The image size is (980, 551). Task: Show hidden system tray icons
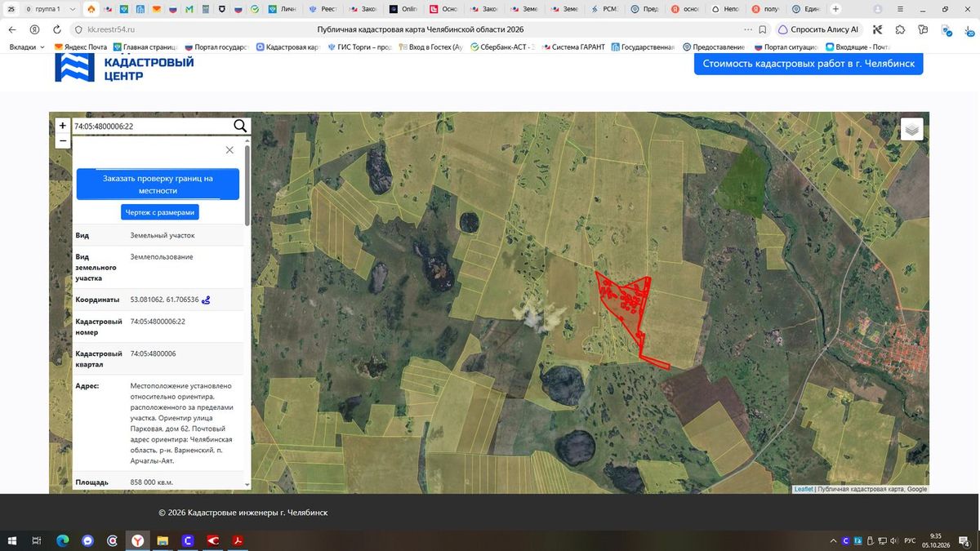click(x=833, y=540)
